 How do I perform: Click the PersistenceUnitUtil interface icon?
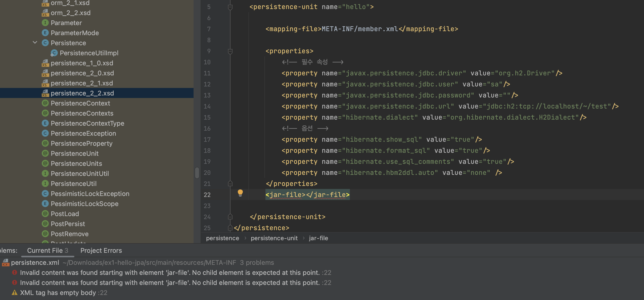pos(45,173)
